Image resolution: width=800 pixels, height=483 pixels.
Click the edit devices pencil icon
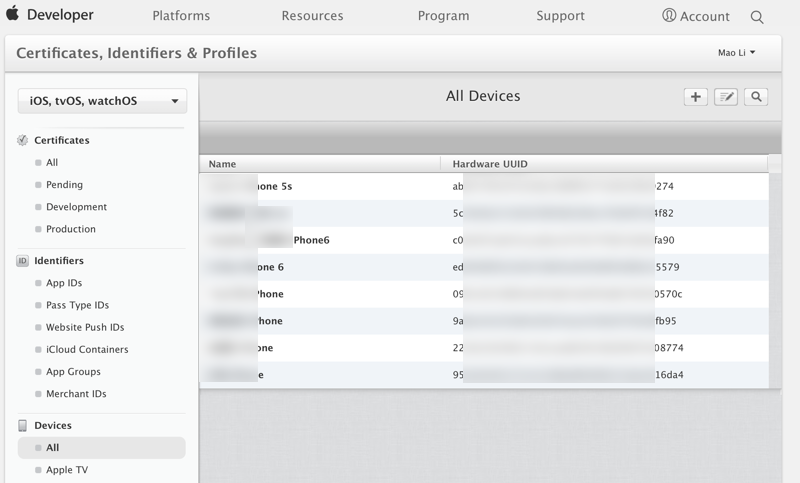[726, 97]
